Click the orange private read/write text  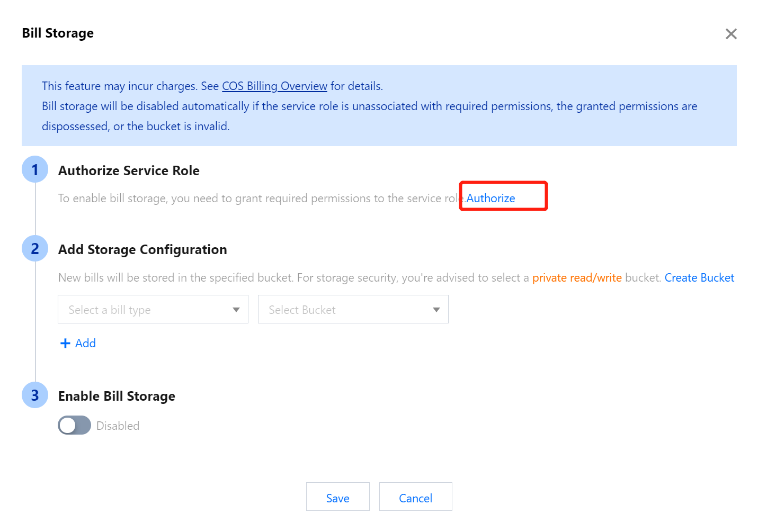pyautogui.click(x=577, y=278)
